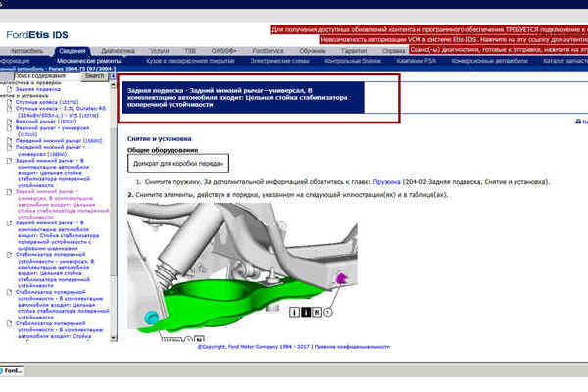Open Стабилизатор поперечной устойчивости - универсал item
Viewport: 588px width, 392px height.
[55, 269]
